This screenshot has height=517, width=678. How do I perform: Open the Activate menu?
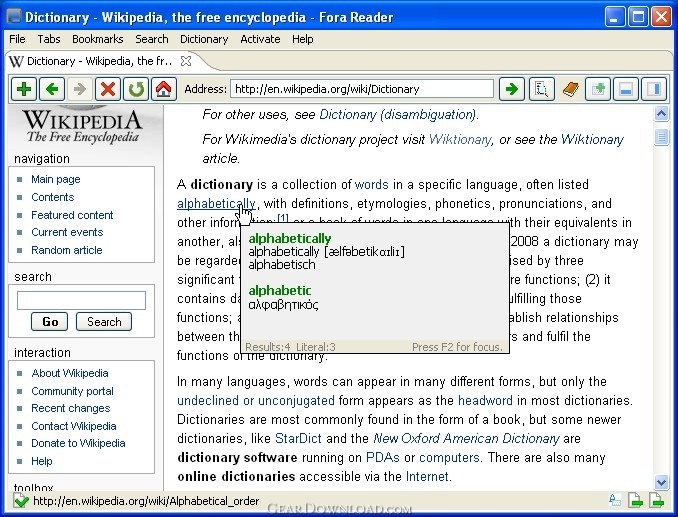tap(260, 39)
